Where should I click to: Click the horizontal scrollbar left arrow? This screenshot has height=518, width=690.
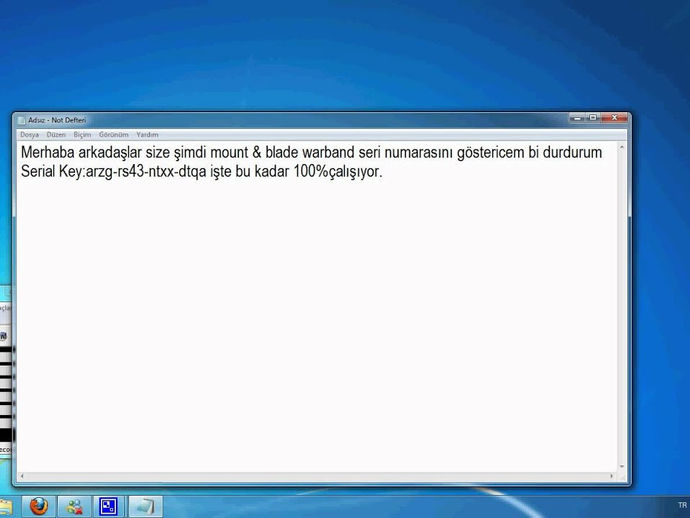(22, 476)
